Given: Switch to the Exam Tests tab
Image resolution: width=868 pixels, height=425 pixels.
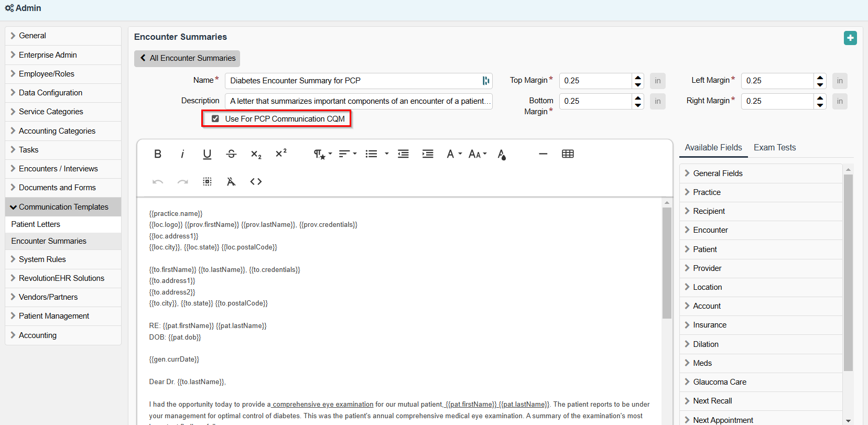Looking at the screenshot, I should click(x=774, y=148).
